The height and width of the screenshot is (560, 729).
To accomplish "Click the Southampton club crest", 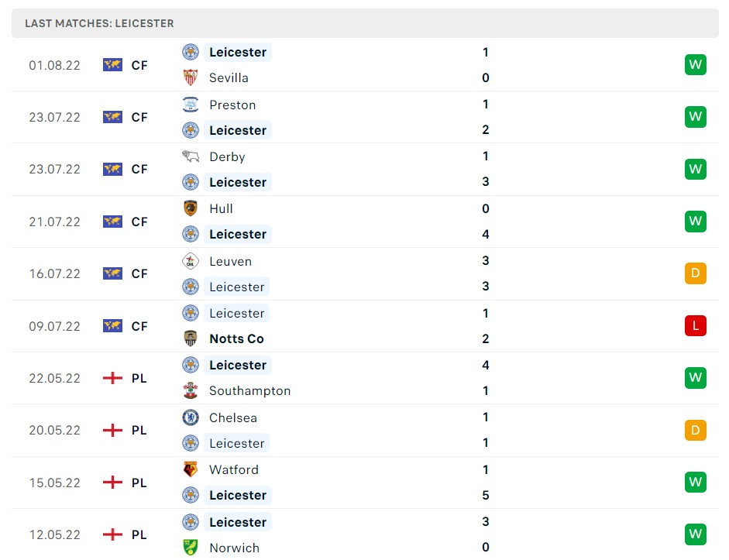I will pos(191,390).
